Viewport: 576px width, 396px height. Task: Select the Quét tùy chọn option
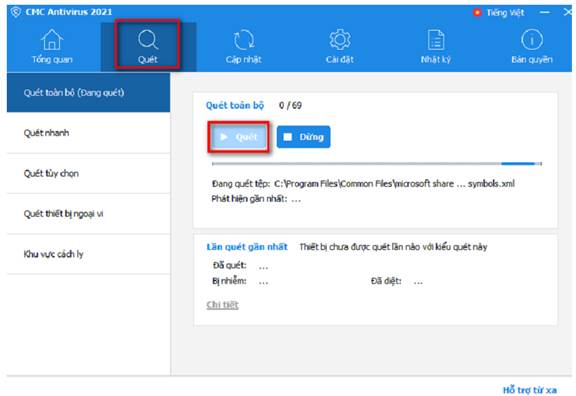88,173
